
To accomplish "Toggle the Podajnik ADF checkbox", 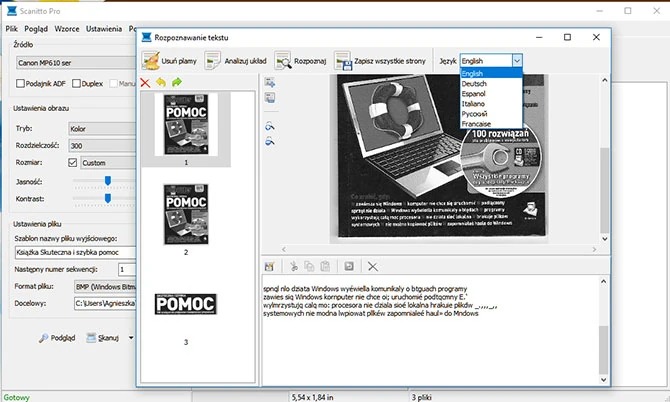I will pos(20,83).
